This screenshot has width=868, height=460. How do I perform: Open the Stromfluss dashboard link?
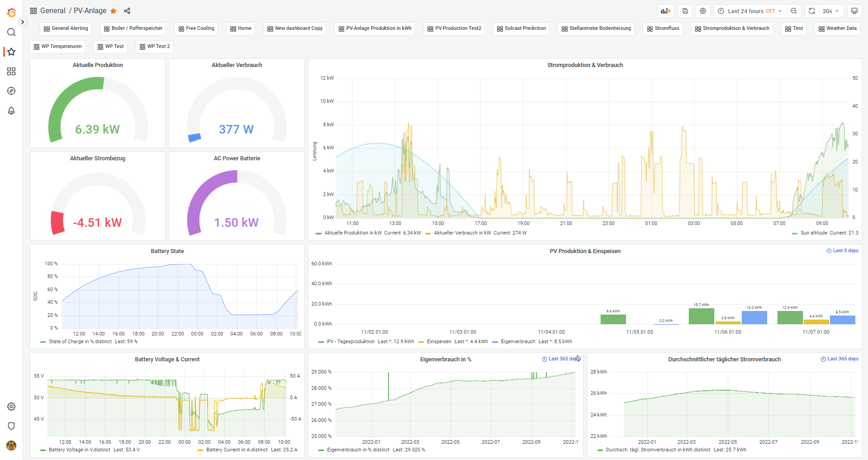[x=663, y=29]
